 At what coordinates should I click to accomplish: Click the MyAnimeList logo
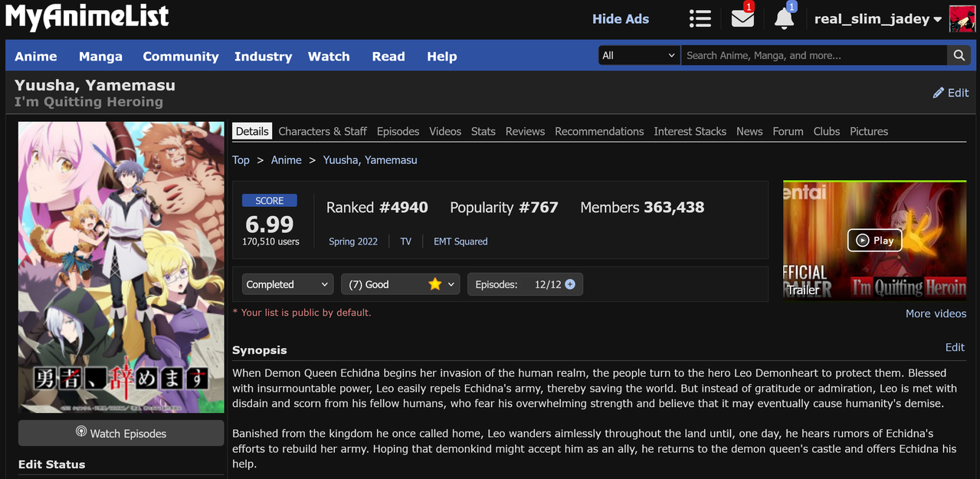[x=87, y=18]
